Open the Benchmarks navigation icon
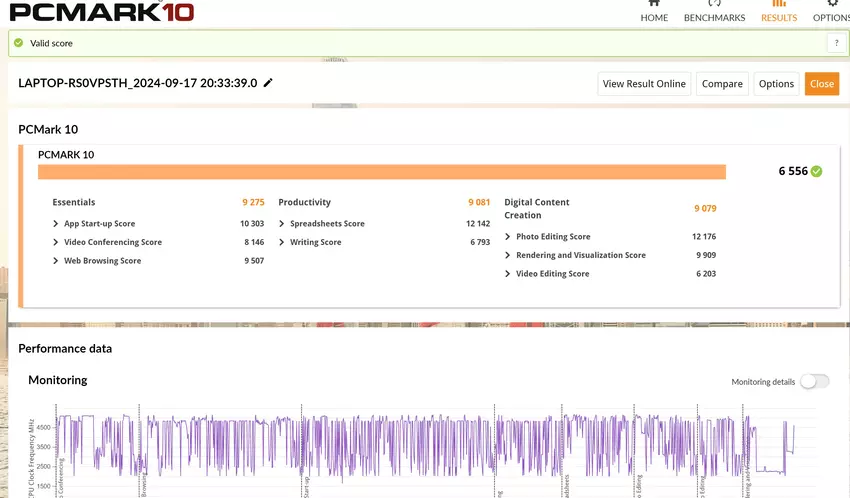Viewport: 850px width, 498px height. click(x=714, y=5)
